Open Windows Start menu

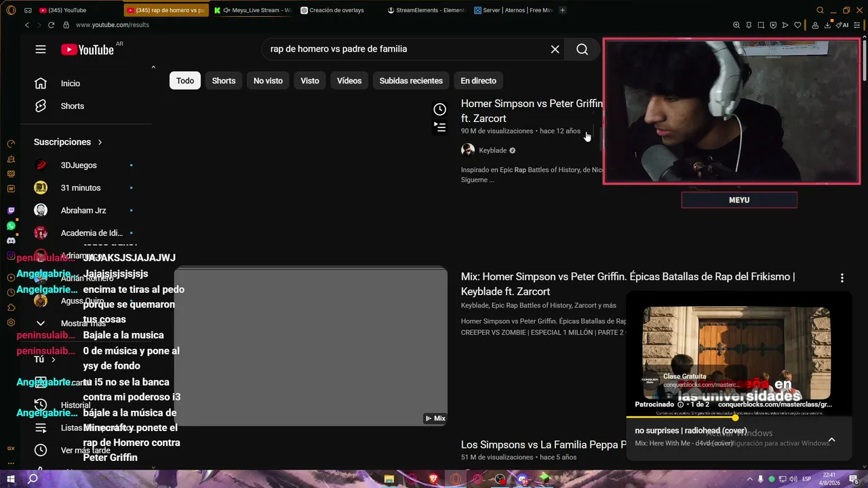click(x=11, y=479)
